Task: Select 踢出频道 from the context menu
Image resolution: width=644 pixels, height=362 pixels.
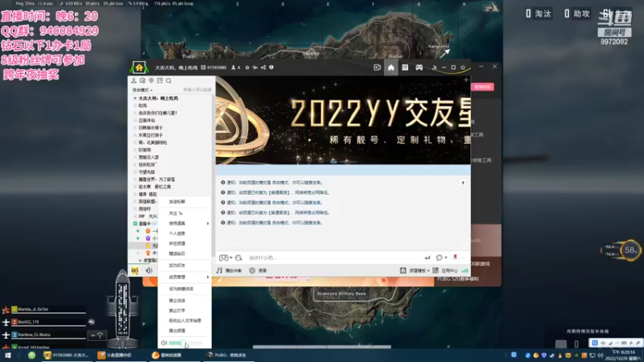Action: click(x=177, y=331)
